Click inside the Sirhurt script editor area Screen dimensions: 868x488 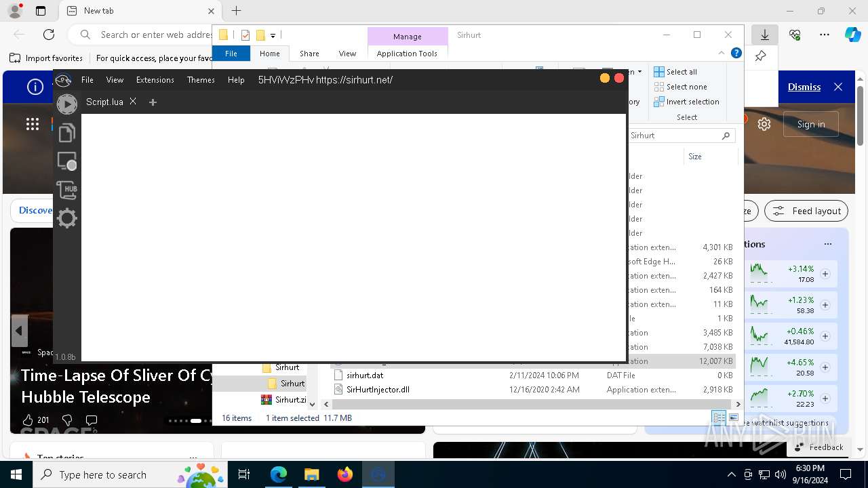click(353, 237)
